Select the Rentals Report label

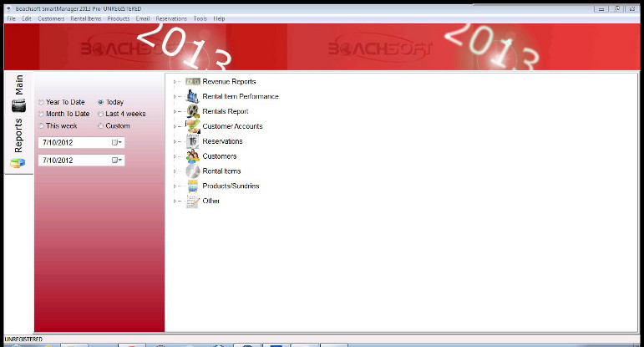[226, 111]
